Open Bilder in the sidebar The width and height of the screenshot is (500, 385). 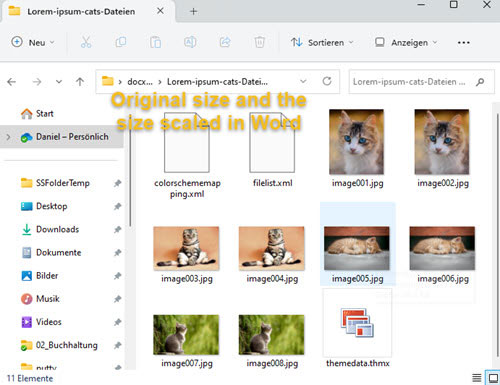40,276
